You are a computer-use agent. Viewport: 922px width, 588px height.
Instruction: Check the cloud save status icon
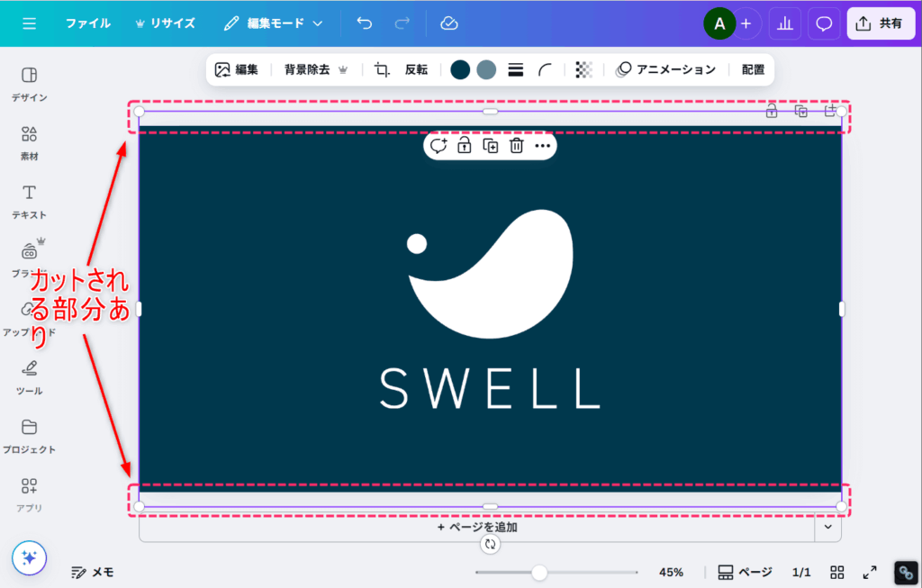coord(449,23)
